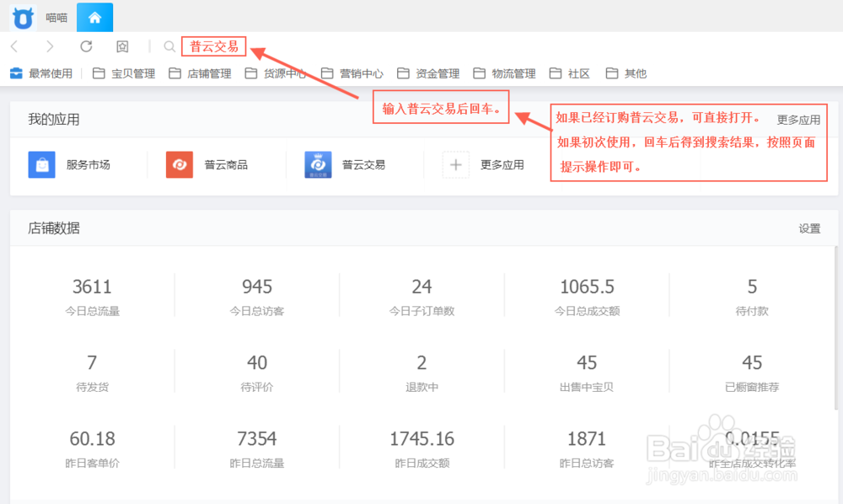
Task: Select the 24 今日子订单数 value
Action: pyautogui.click(x=422, y=287)
